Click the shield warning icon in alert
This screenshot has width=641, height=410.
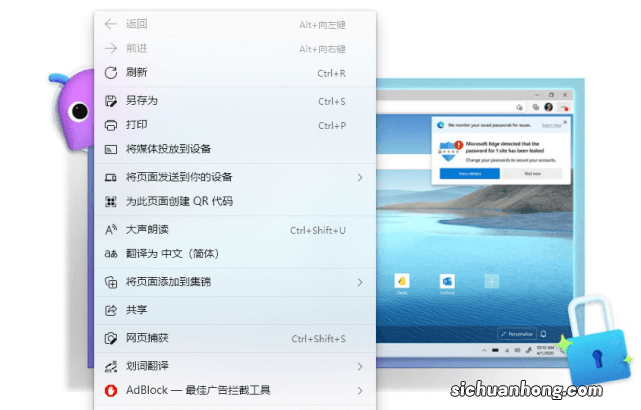pos(449,151)
